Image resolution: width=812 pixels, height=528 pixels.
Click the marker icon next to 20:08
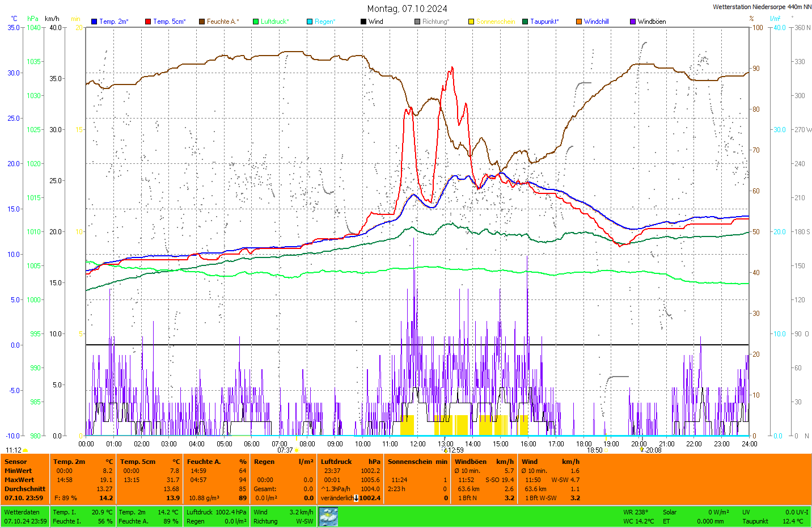(642, 450)
